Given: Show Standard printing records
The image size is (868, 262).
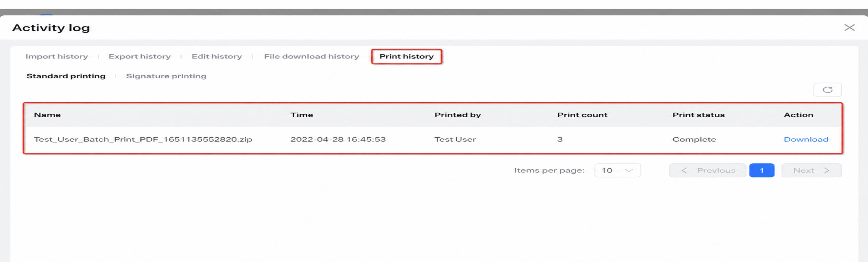Looking at the screenshot, I should (x=66, y=76).
